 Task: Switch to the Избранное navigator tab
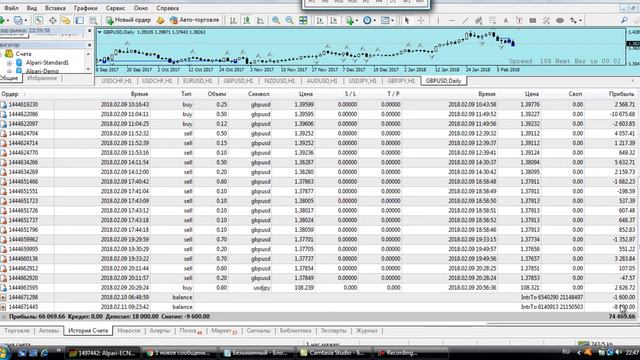click(42, 78)
